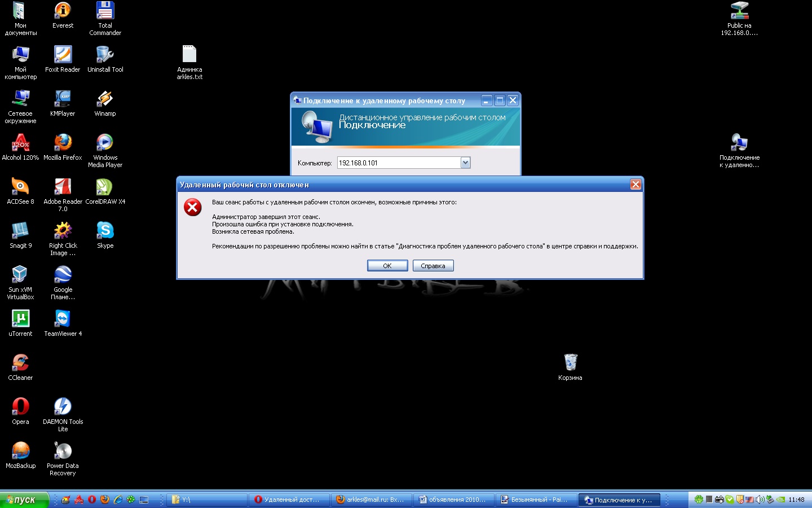Click the text 'Возникла сетевая проблема.'
This screenshot has height=508, width=812.
pos(253,231)
